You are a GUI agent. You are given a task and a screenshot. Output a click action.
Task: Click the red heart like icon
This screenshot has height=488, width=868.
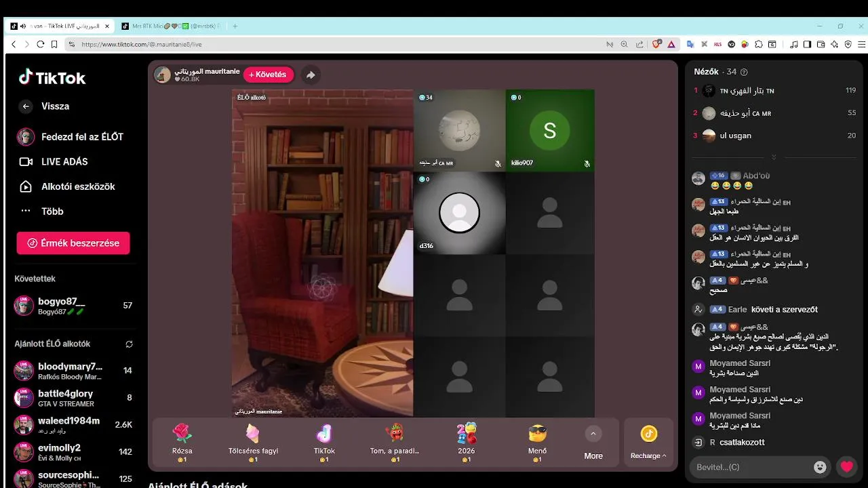tap(846, 467)
